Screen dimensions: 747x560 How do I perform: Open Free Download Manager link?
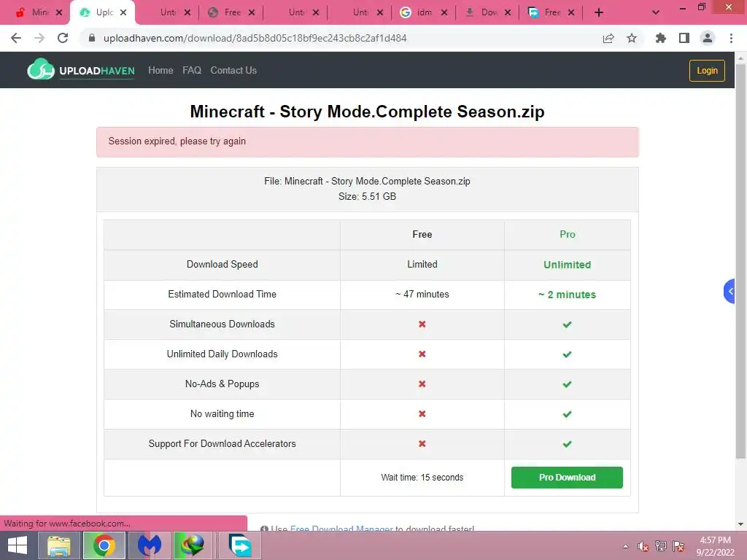(341, 529)
